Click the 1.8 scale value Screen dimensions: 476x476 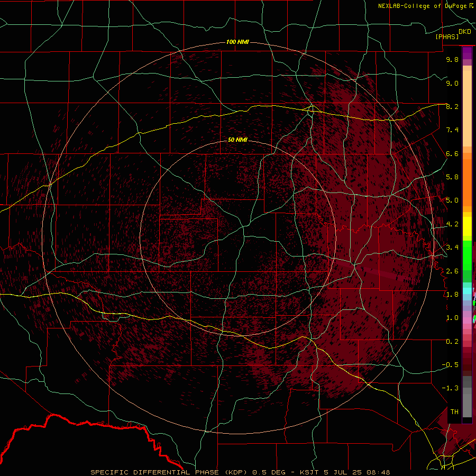(x=452, y=295)
